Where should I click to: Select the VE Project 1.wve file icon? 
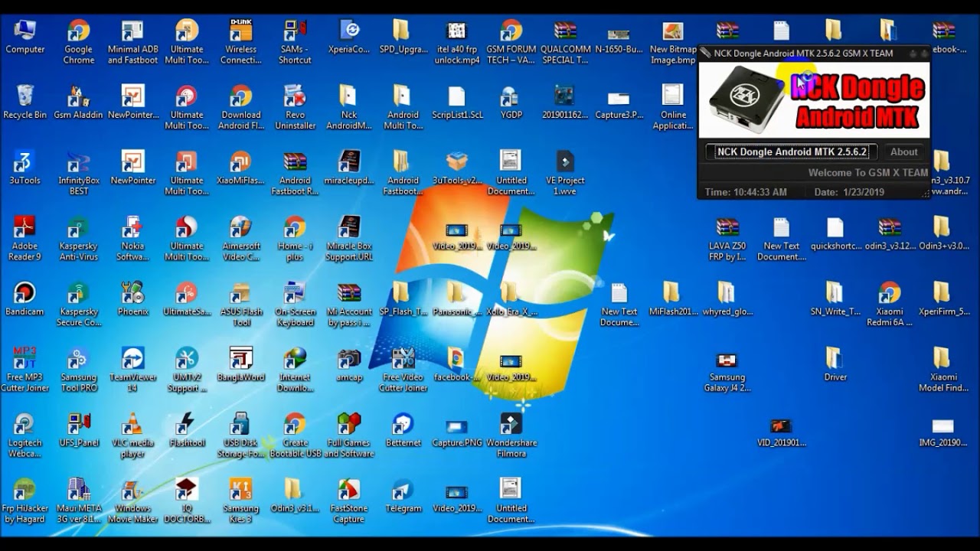[x=565, y=173]
